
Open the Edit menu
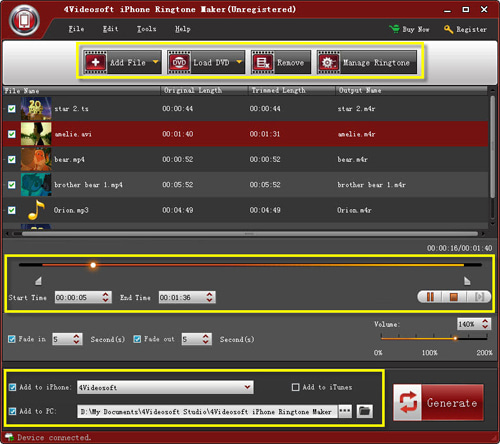tap(110, 29)
